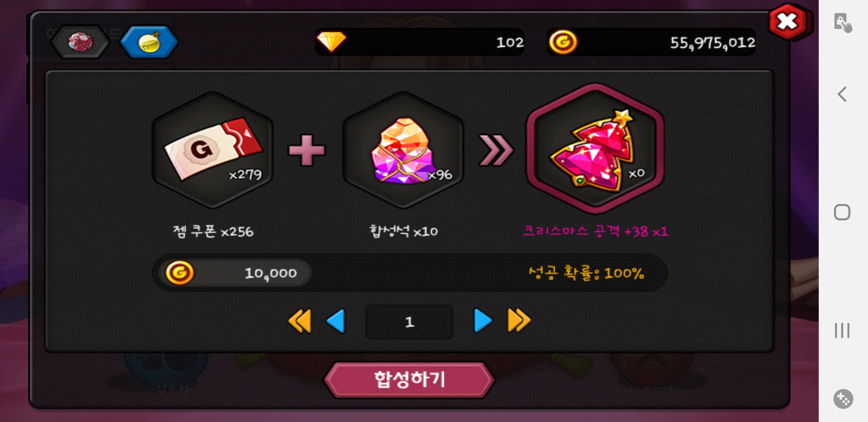Tap the quantity field showing 1
The width and height of the screenshot is (868, 422).
(x=409, y=322)
